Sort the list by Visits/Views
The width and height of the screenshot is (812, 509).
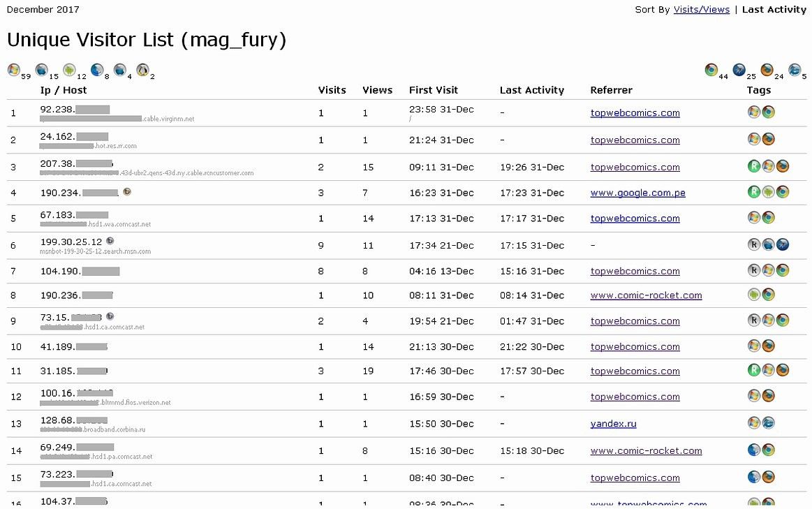tap(701, 9)
